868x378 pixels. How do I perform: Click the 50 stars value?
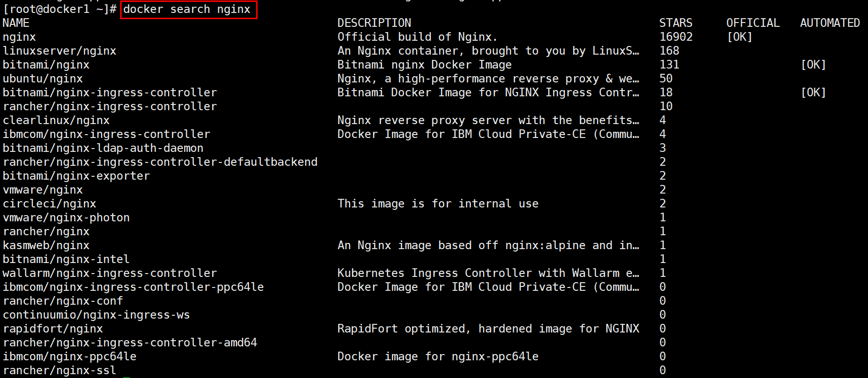click(666, 79)
